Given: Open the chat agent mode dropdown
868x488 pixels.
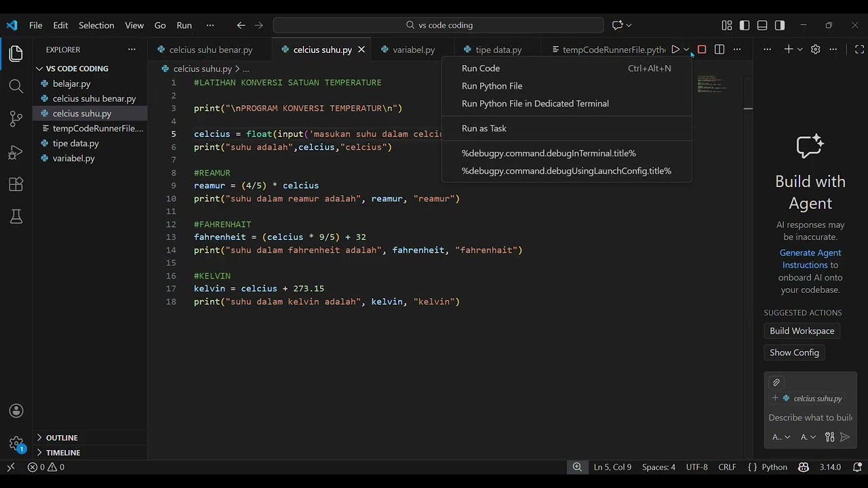Looking at the screenshot, I should click(x=781, y=437).
